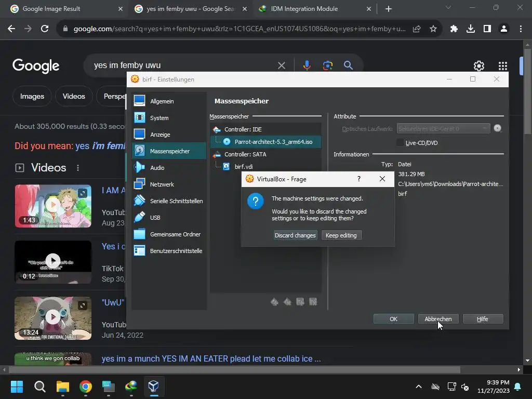Click add attachment icon below storage tree
The width and height of the screenshot is (532, 399).
tap(300, 302)
